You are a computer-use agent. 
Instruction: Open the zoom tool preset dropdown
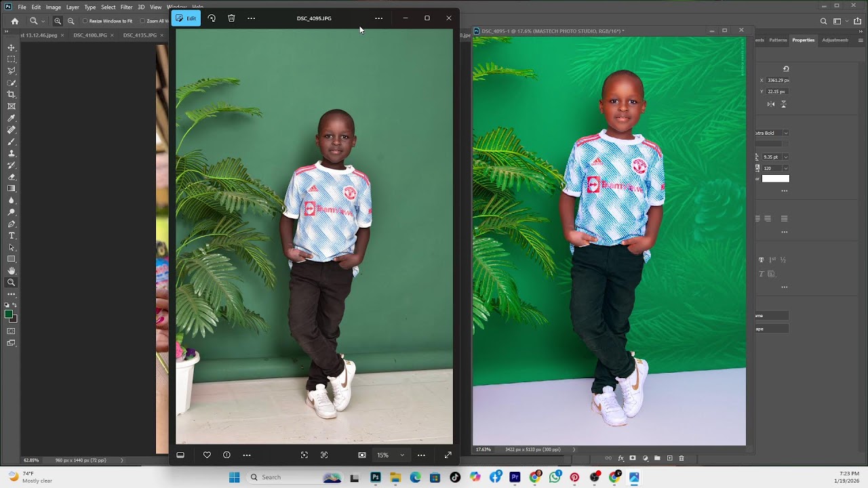pyautogui.click(x=43, y=21)
